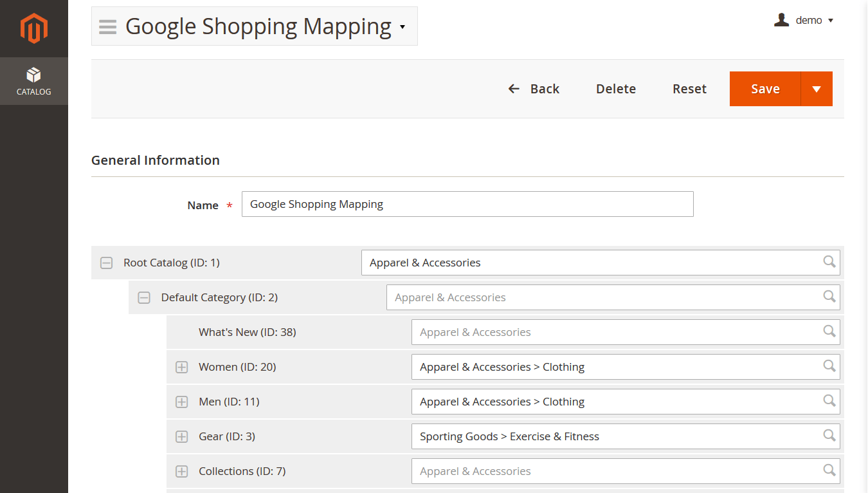Screen dimensions: 868x493
Task: Click the Delete button
Action: [x=615, y=89]
